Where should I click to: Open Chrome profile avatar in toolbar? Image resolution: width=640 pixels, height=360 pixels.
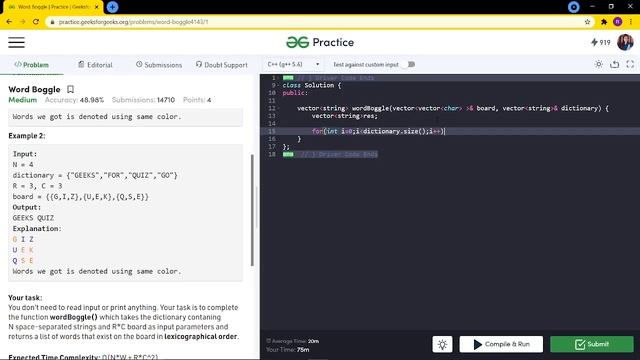point(618,22)
